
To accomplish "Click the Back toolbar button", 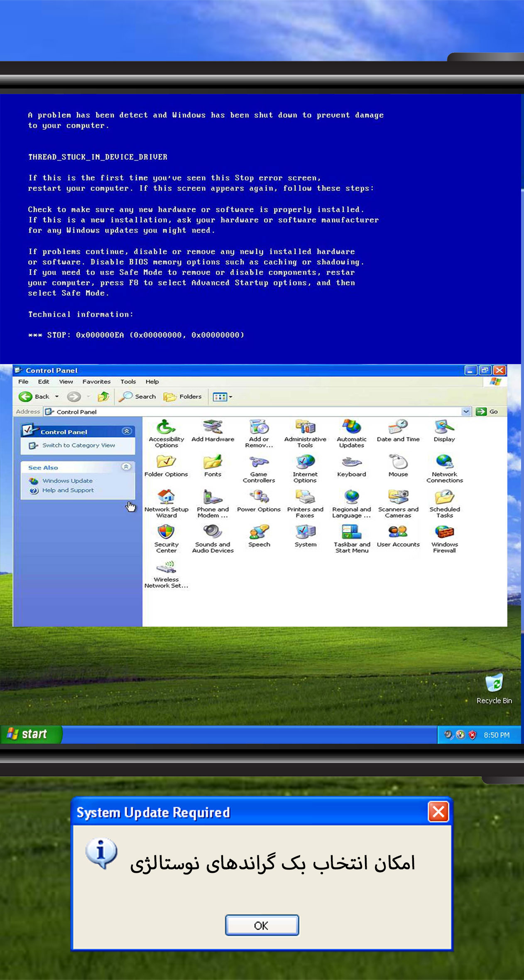I will pos(34,397).
